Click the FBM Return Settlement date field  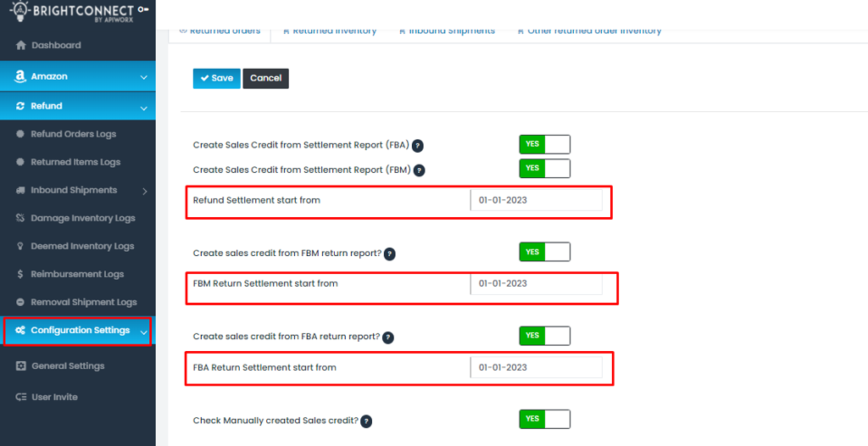tap(536, 284)
